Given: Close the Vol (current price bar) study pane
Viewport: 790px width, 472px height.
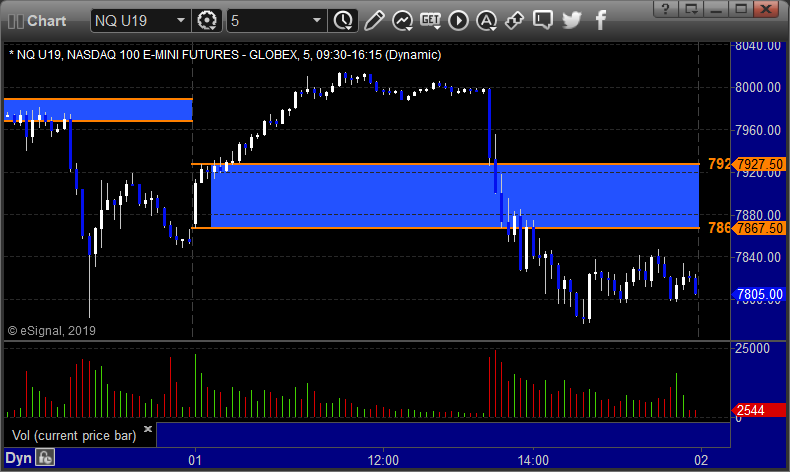Looking at the screenshot, I should pyautogui.click(x=148, y=429).
